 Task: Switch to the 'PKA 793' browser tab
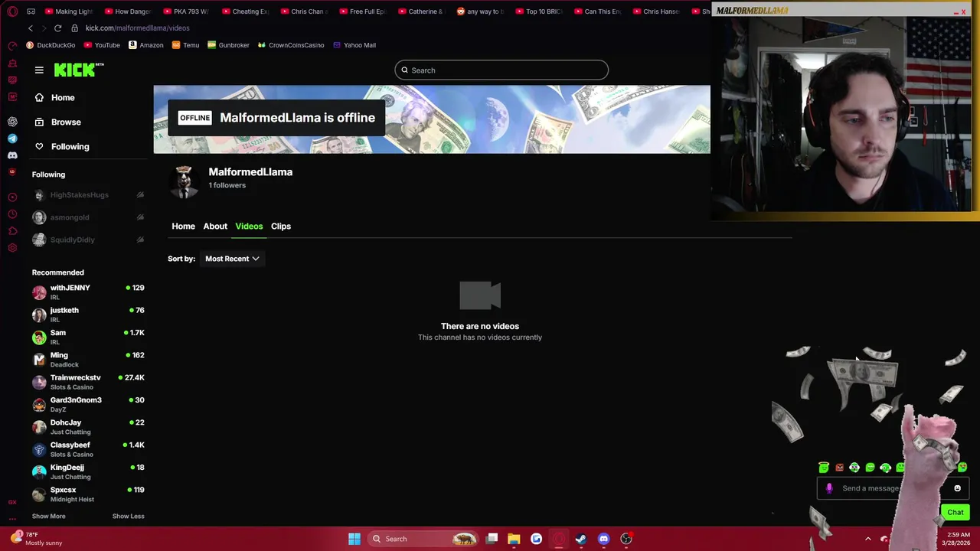coord(186,11)
